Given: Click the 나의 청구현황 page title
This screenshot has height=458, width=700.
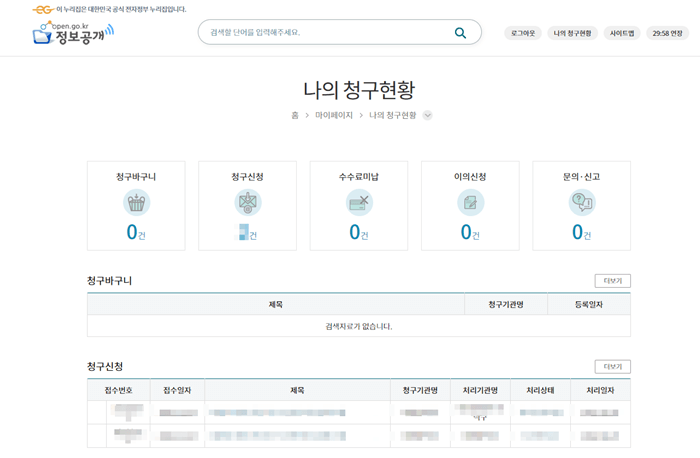Looking at the screenshot, I should click(x=359, y=90).
